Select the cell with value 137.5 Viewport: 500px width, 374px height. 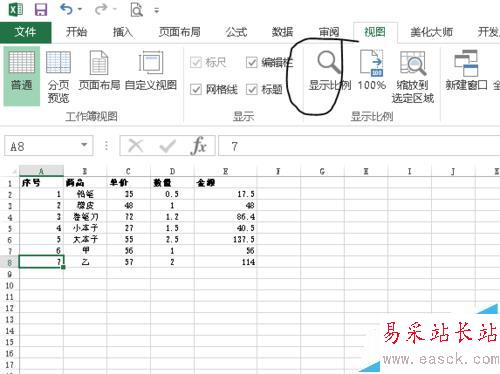tap(225, 239)
